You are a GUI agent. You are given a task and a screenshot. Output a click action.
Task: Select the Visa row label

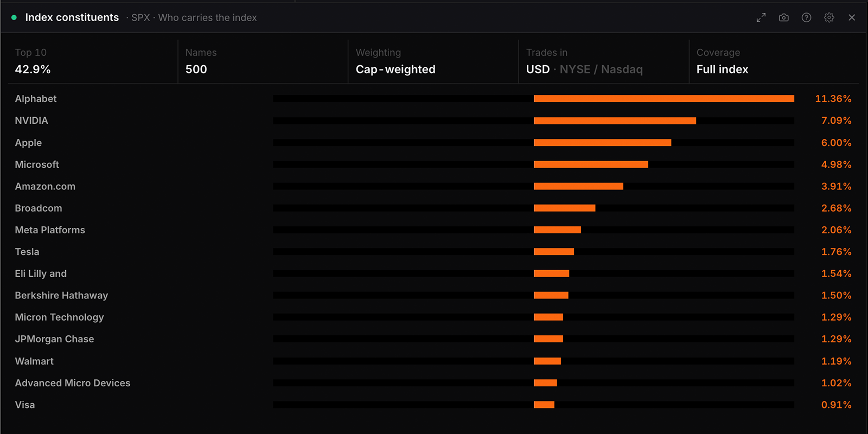(25, 405)
